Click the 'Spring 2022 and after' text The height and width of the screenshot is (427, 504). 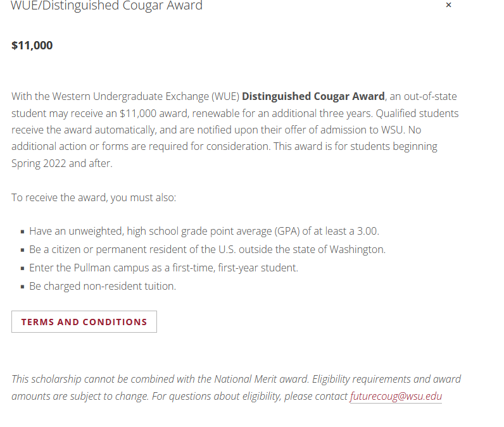click(x=62, y=163)
